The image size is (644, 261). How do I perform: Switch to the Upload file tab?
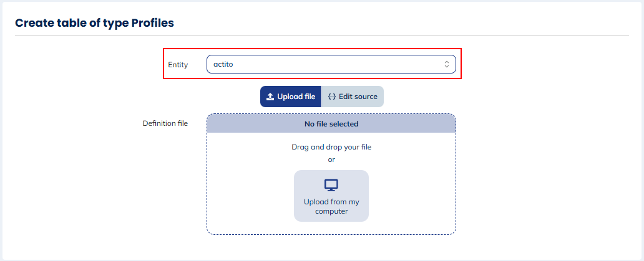(291, 97)
